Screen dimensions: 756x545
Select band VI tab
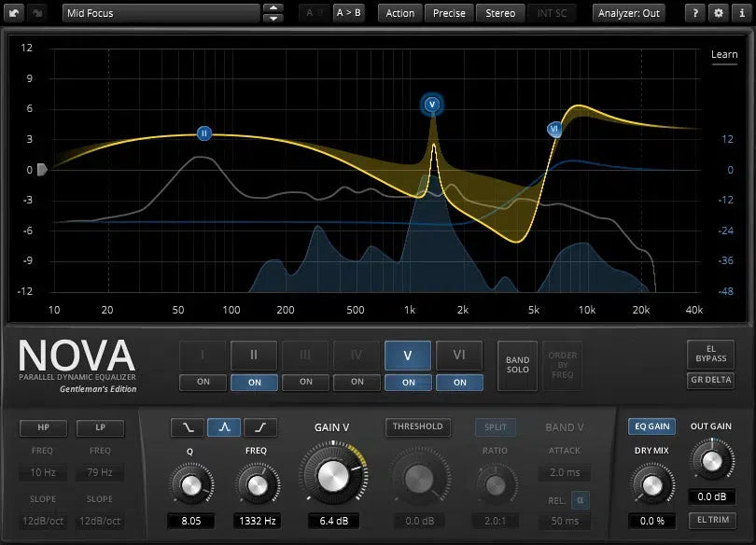pos(459,355)
